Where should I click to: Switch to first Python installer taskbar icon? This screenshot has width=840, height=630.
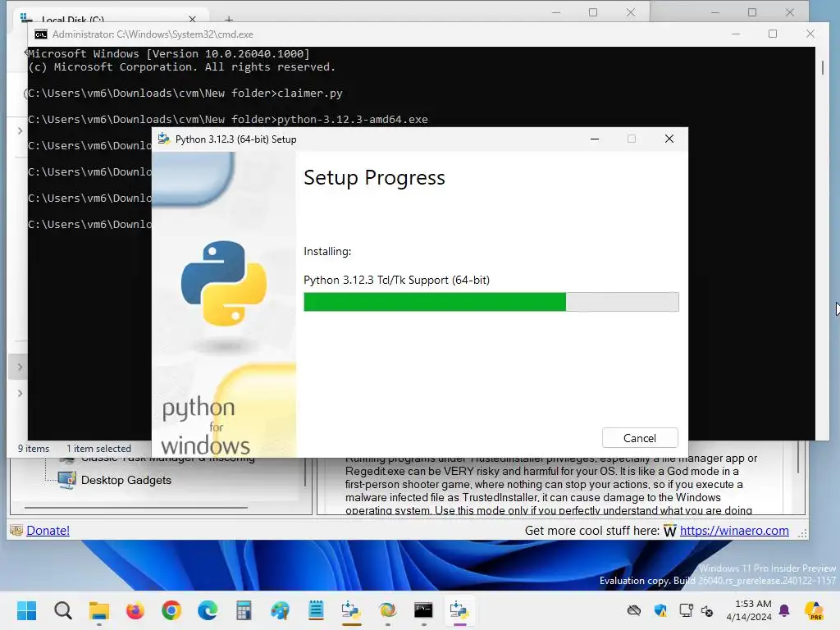351,610
